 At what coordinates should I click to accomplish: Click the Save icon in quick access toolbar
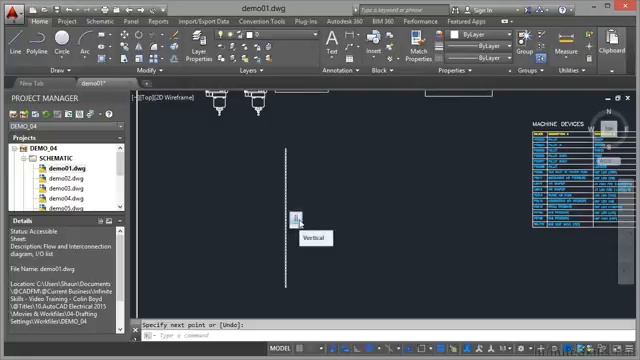57,10
